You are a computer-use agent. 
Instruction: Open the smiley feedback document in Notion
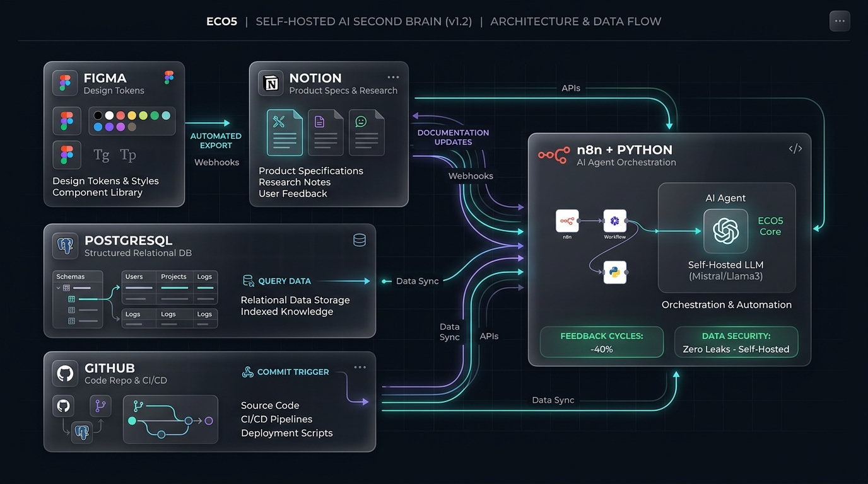pos(367,132)
